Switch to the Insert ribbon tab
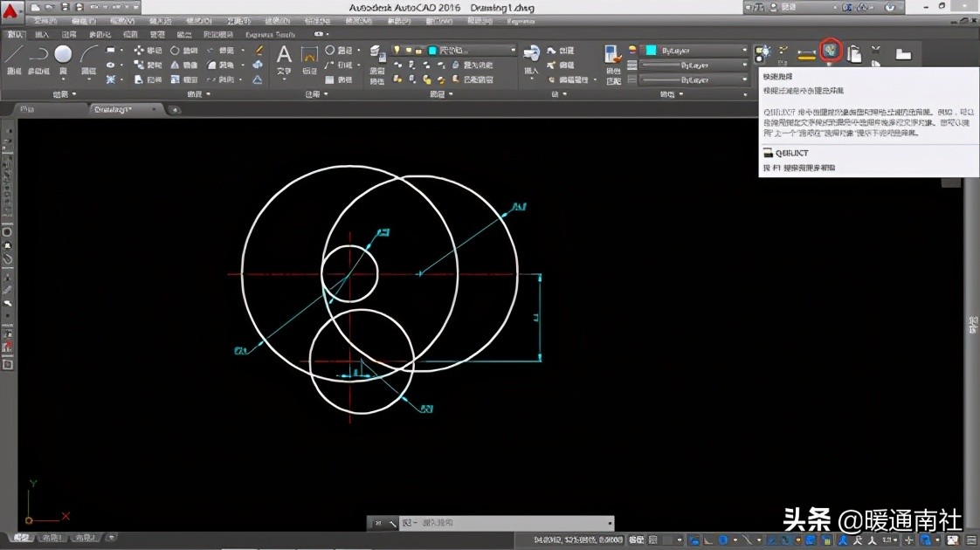 coord(41,35)
